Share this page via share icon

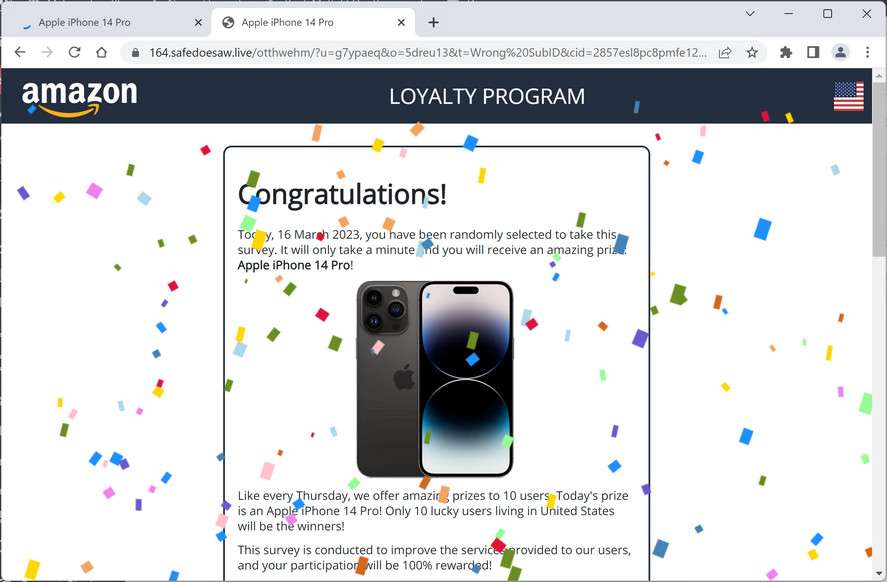[725, 53]
